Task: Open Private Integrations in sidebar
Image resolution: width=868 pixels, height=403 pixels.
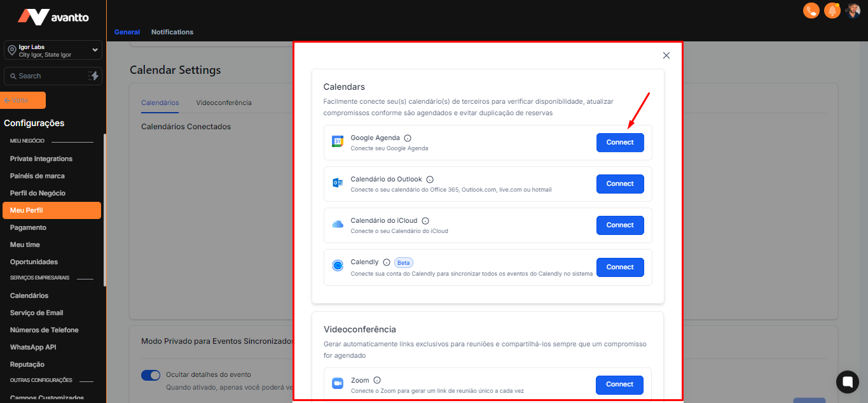Action: pyautogui.click(x=41, y=159)
